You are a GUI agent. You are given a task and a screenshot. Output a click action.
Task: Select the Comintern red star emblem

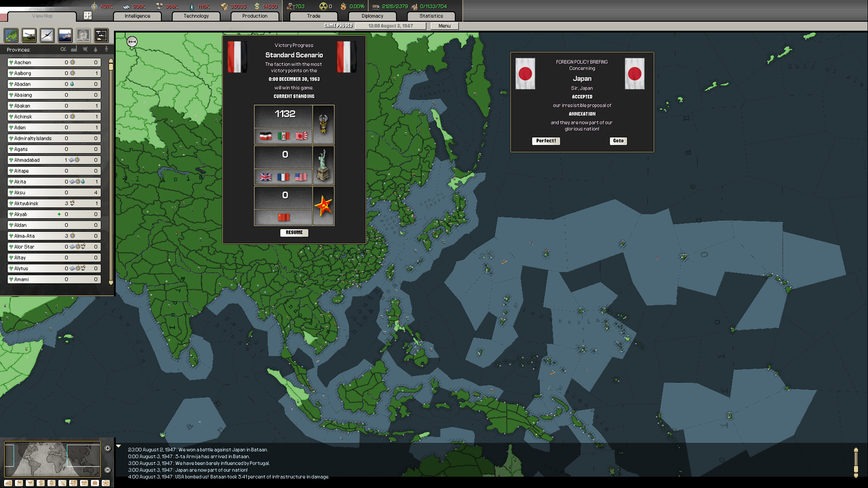(323, 206)
